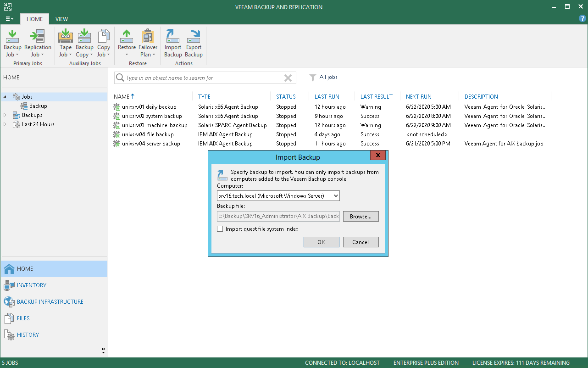Click the unixsrv01 daily backup job icon

116,107
